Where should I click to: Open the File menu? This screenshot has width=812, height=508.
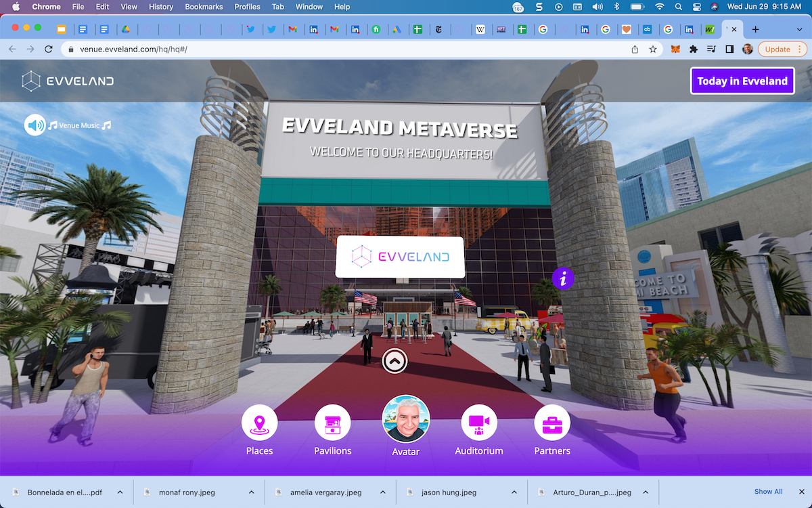pyautogui.click(x=78, y=7)
